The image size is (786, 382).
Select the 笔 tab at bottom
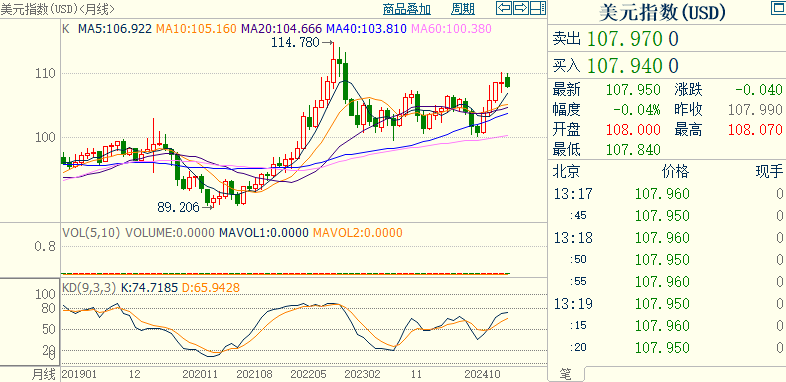[565, 373]
